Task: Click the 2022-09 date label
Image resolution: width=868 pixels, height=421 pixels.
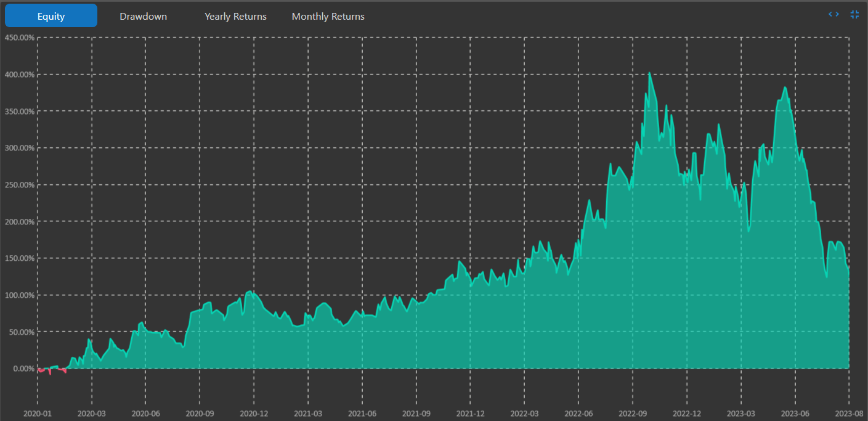Action: click(x=633, y=413)
